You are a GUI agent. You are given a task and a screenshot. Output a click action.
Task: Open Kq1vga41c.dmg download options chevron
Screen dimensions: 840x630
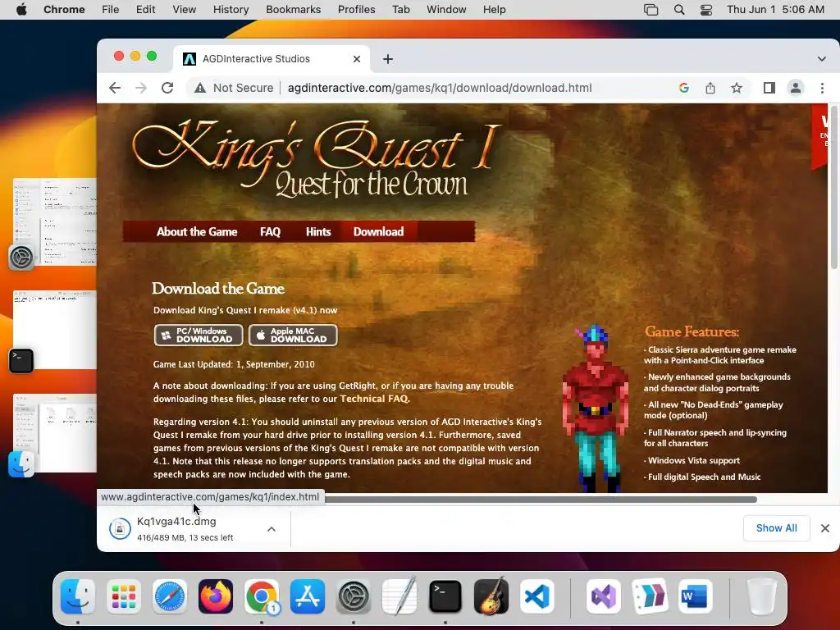(272, 529)
